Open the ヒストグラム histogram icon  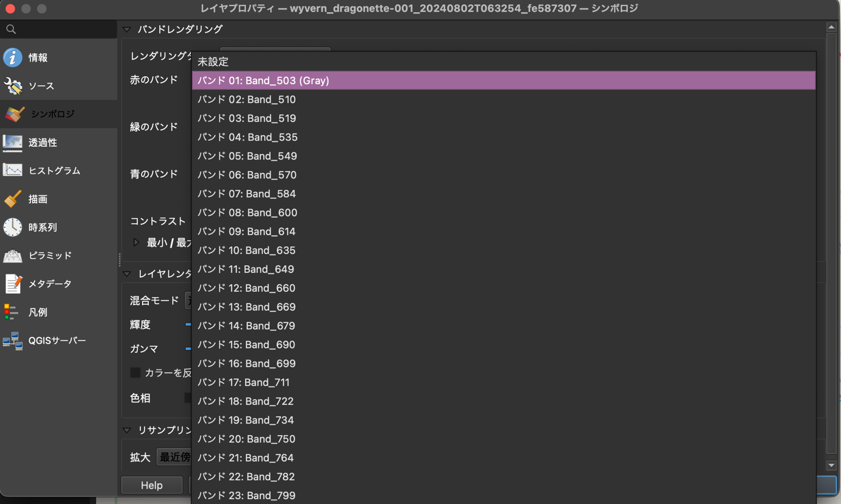point(13,171)
